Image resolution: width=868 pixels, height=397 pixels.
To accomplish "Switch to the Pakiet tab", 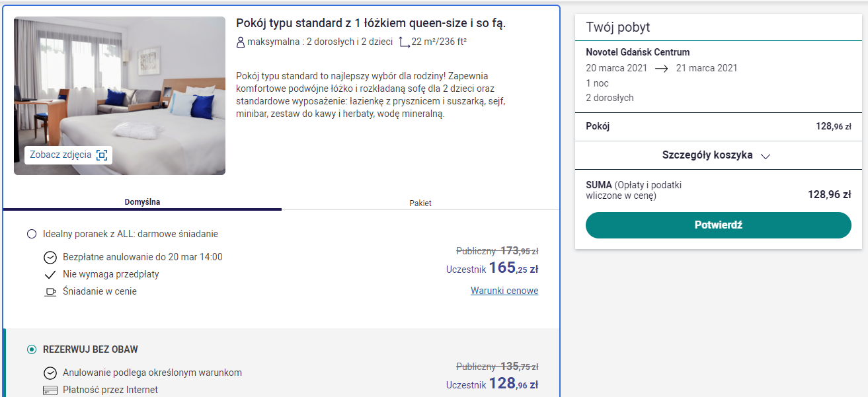I will [x=420, y=203].
